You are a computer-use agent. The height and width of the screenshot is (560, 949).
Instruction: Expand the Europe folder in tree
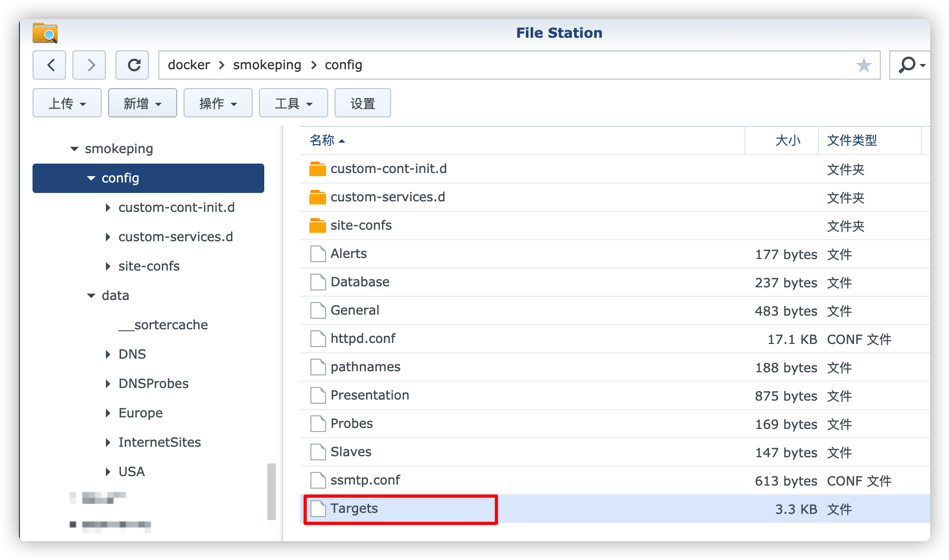108,413
